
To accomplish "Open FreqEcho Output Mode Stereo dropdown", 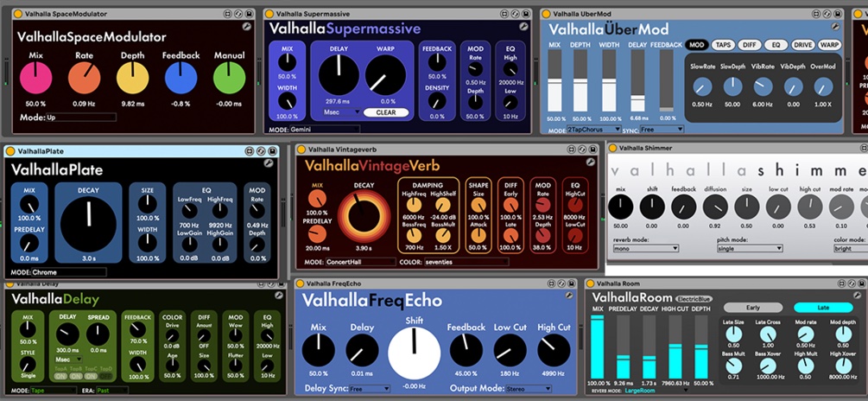I will click(x=528, y=389).
